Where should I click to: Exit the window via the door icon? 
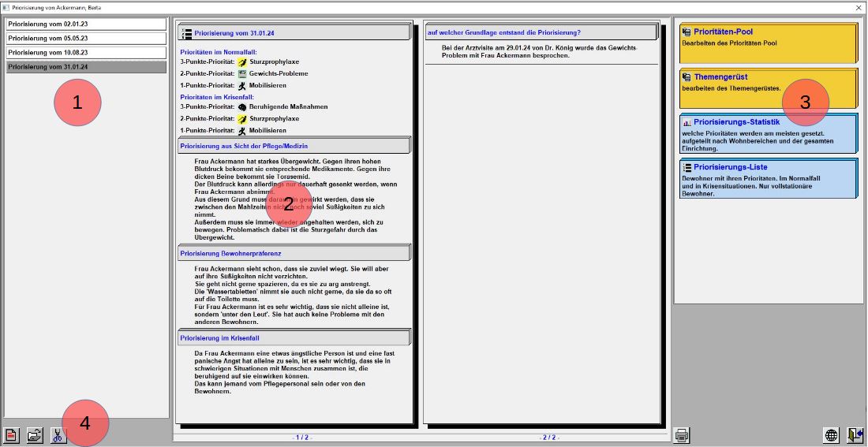(855, 435)
